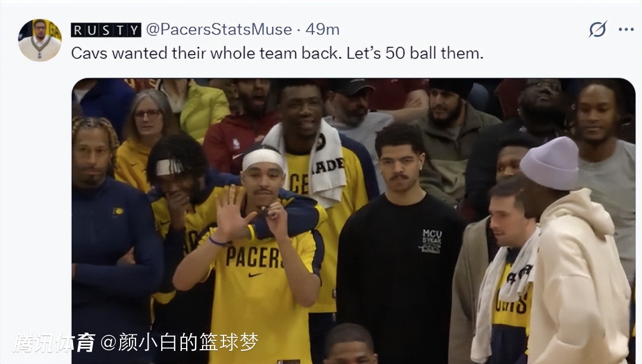Open the @PacersStatsMuse handle link
Screen dimensions: 642x364
[x=219, y=30]
